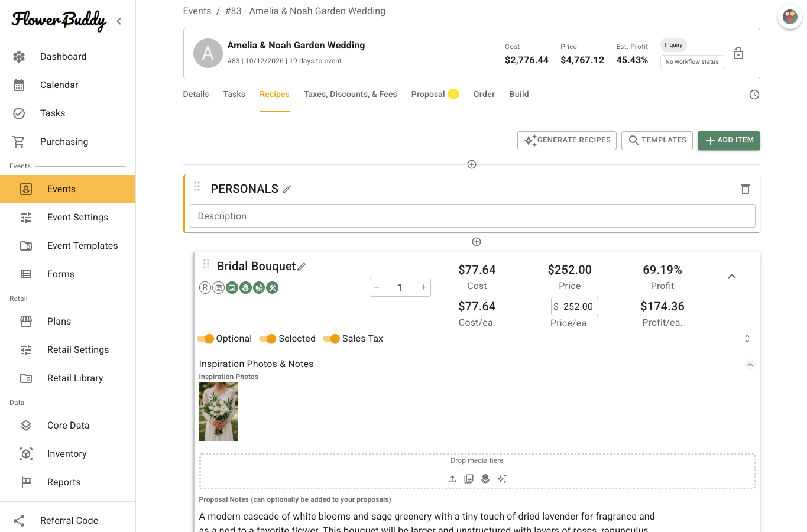This screenshot has width=807, height=532.
Task: Open the bridal bouquet inspiration photo thumbnail
Action: click(219, 411)
